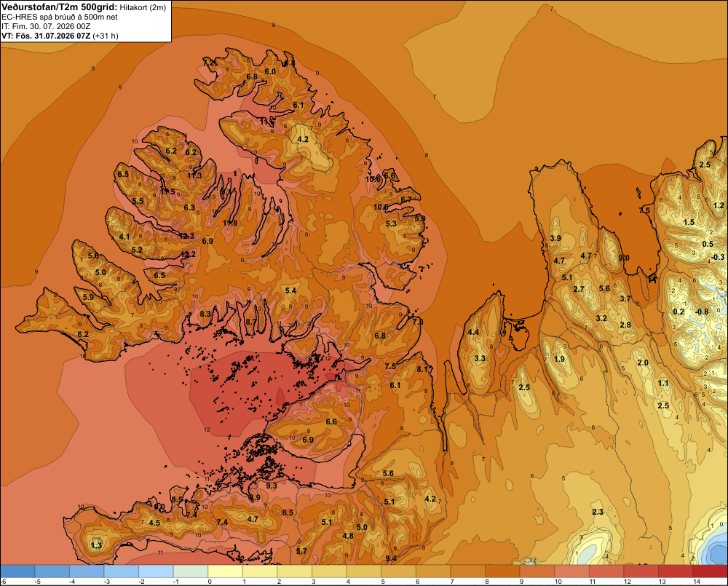The height and width of the screenshot is (586, 728).
Task: Pick the light blue legend swatch between -2 and -1
Action: pyautogui.click(x=156, y=571)
